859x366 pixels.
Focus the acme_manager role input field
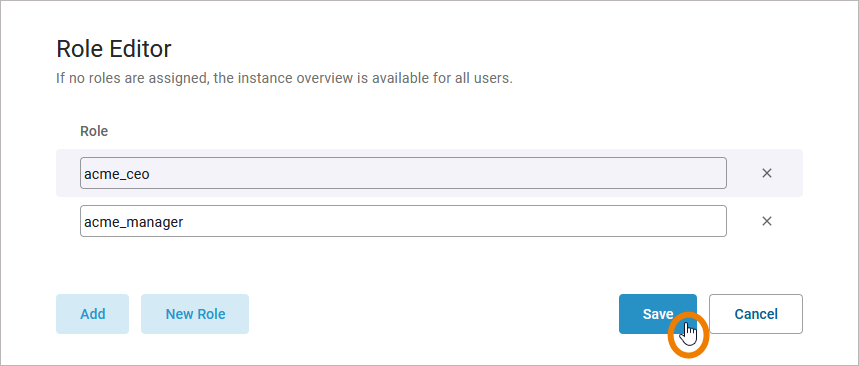tap(403, 221)
